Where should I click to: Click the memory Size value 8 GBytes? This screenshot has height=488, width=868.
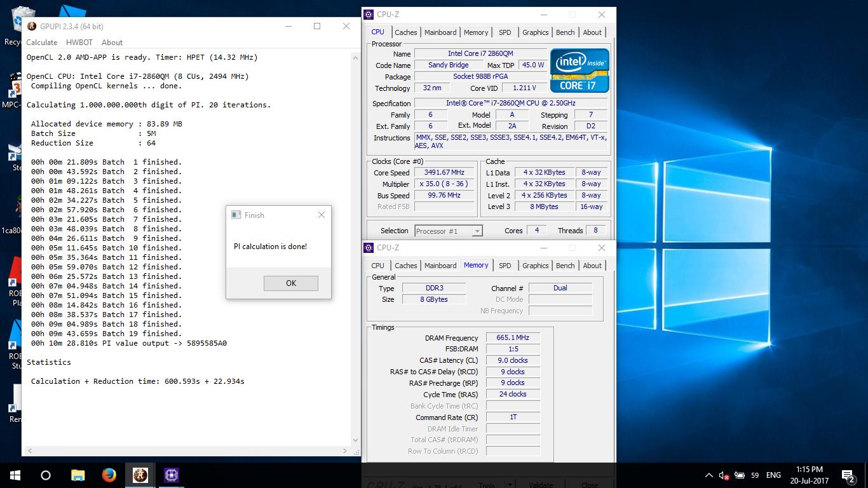click(434, 299)
